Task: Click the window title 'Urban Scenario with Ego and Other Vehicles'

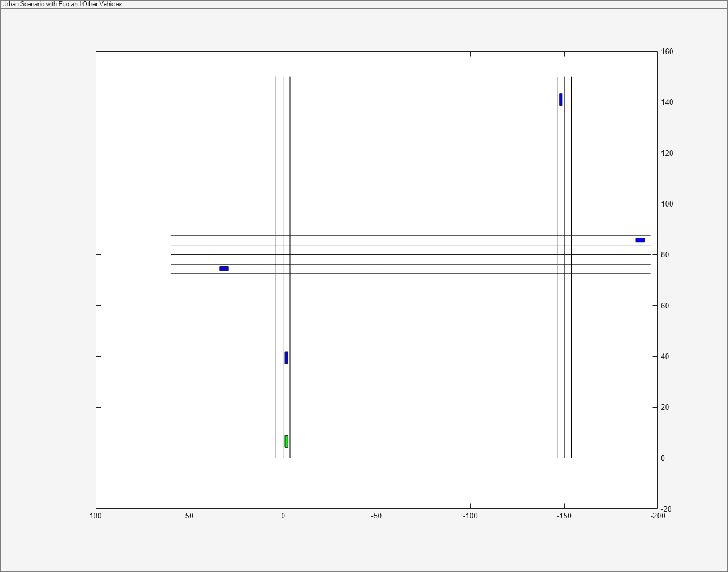Action: click(x=63, y=4)
